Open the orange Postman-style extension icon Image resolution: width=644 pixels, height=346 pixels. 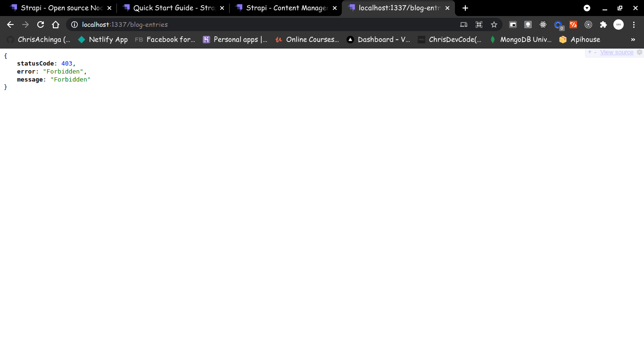coord(573,25)
